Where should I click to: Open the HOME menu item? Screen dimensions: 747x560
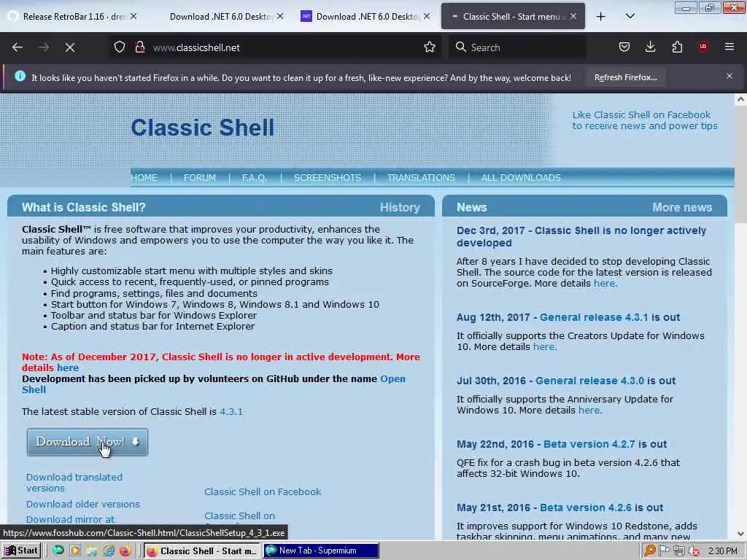coord(144,178)
